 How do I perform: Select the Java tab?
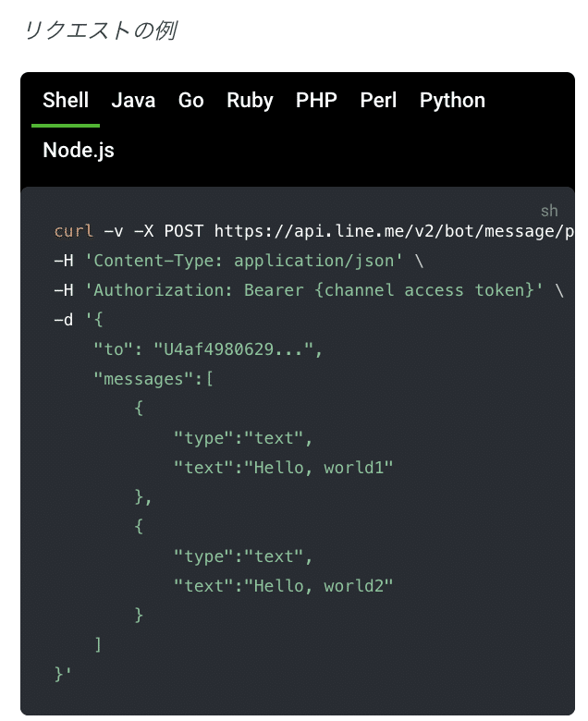click(133, 101)
